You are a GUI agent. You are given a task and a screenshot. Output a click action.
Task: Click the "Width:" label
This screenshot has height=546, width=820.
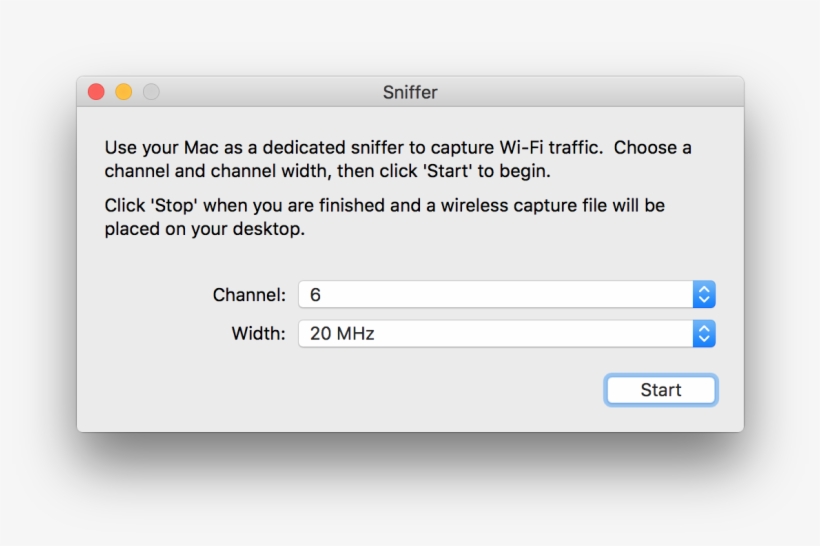tap(259, 334)
